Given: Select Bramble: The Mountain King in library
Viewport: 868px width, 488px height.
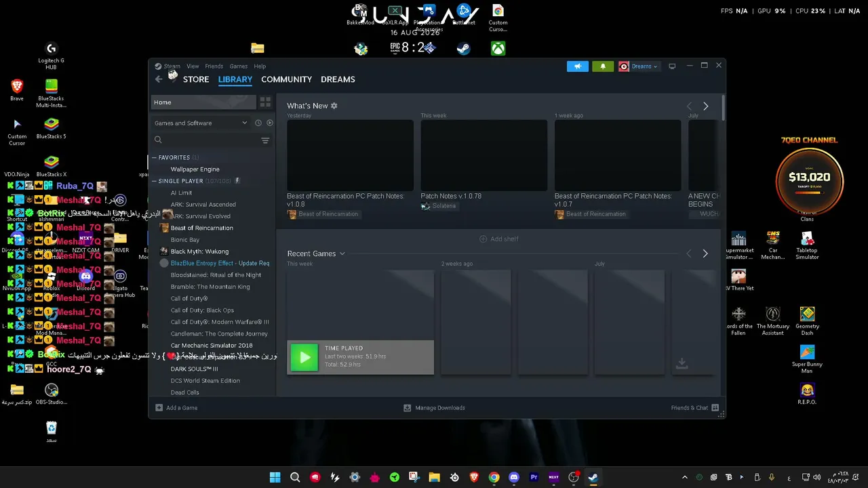Looking at the screenshot, I should pyautogui.click(x=210, y=287).
